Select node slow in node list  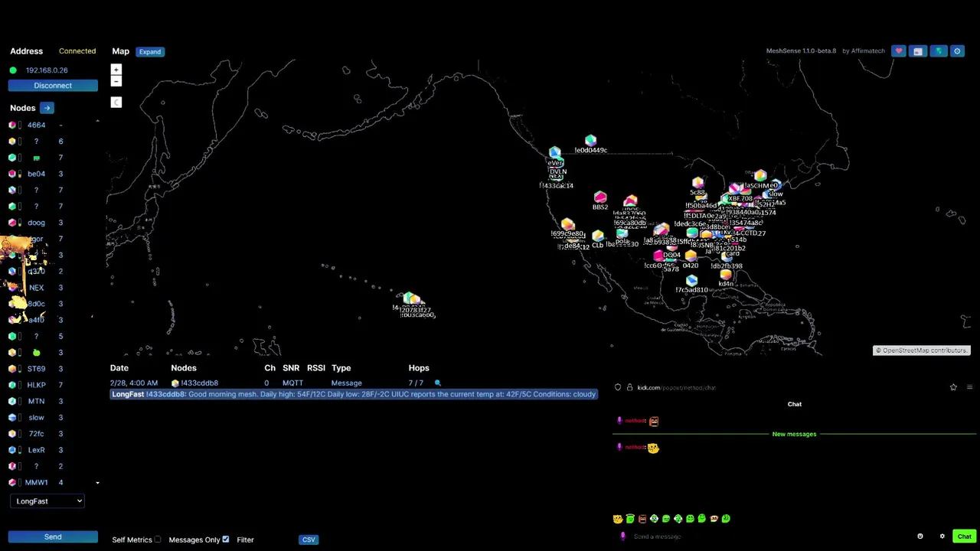coord(36,418)
